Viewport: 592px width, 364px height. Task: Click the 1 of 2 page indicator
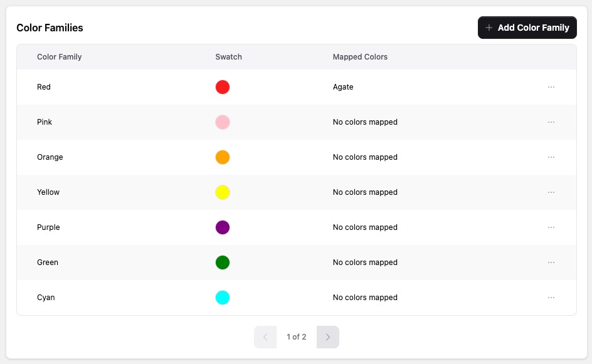(297, 337)
